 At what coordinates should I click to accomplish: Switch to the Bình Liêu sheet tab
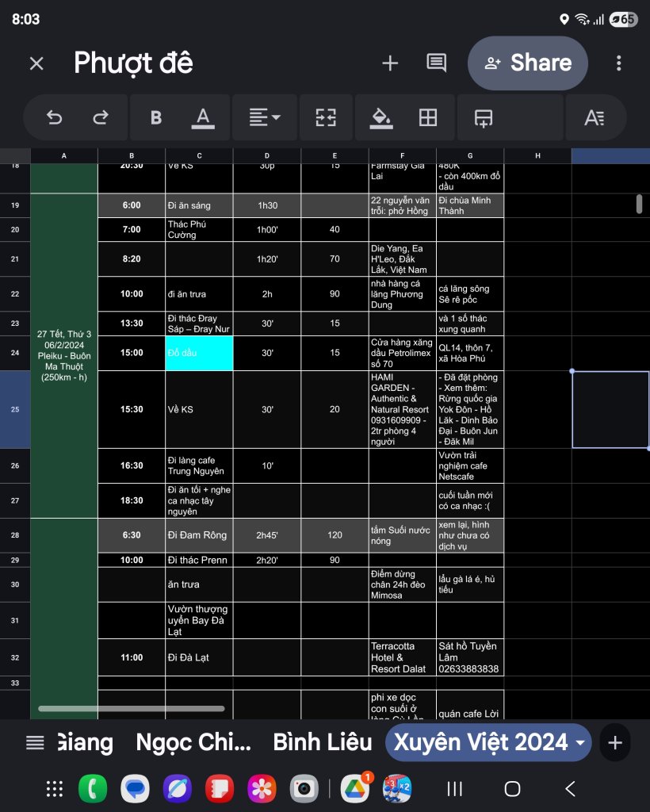coord(322,742)
